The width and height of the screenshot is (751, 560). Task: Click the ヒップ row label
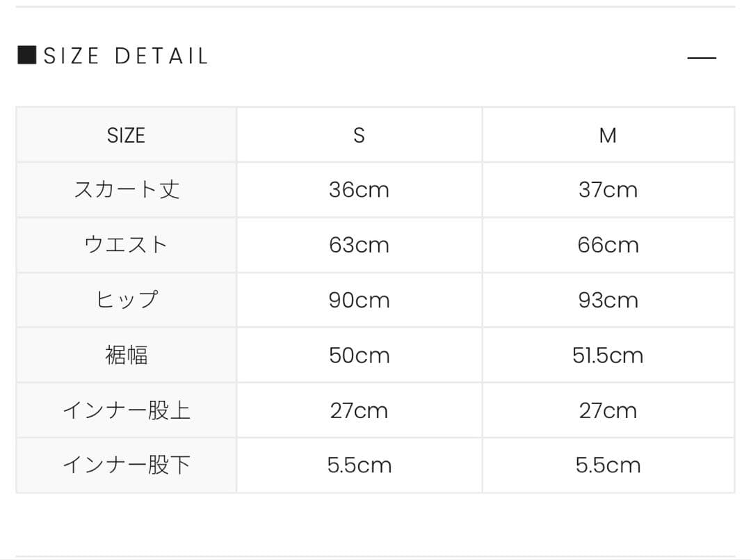click(126, 300)
